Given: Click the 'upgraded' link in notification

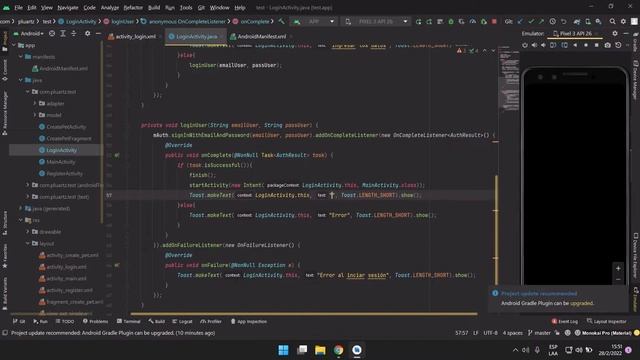Looking at the screenshot, I should pyautogui.click(x=581, y=303).
